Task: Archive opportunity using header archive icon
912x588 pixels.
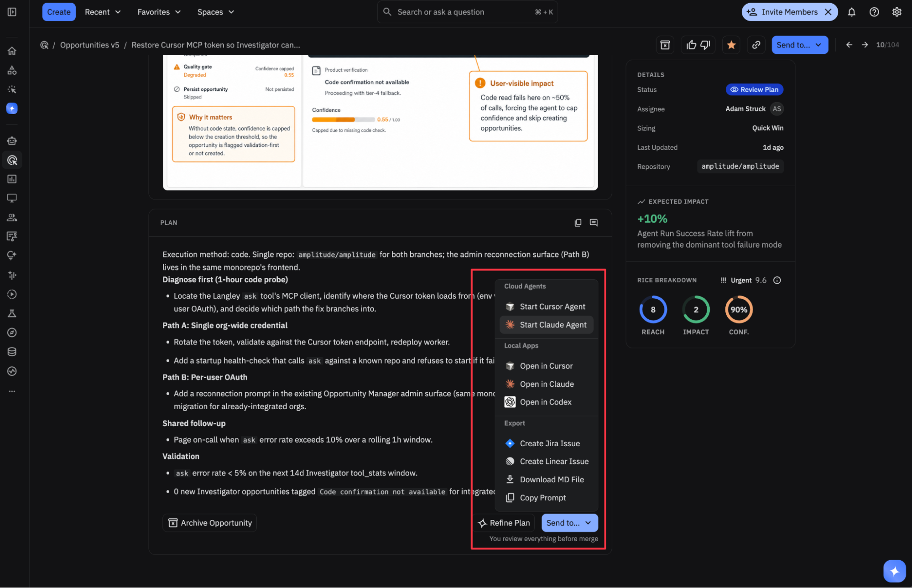Action: [665, 45]
